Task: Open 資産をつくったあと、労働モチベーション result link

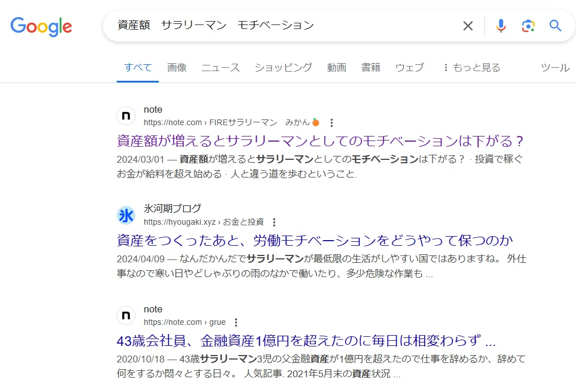Action: (x=315, y=241)
